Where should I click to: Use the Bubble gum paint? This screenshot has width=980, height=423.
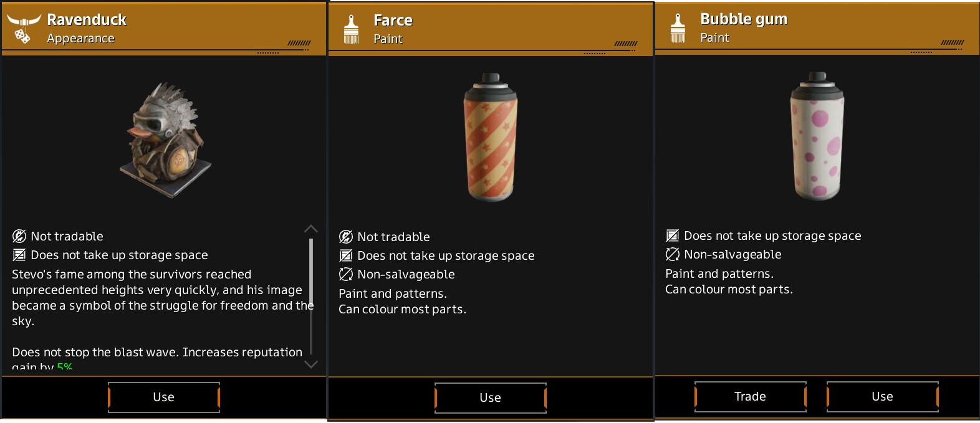(x=883, y=396)
